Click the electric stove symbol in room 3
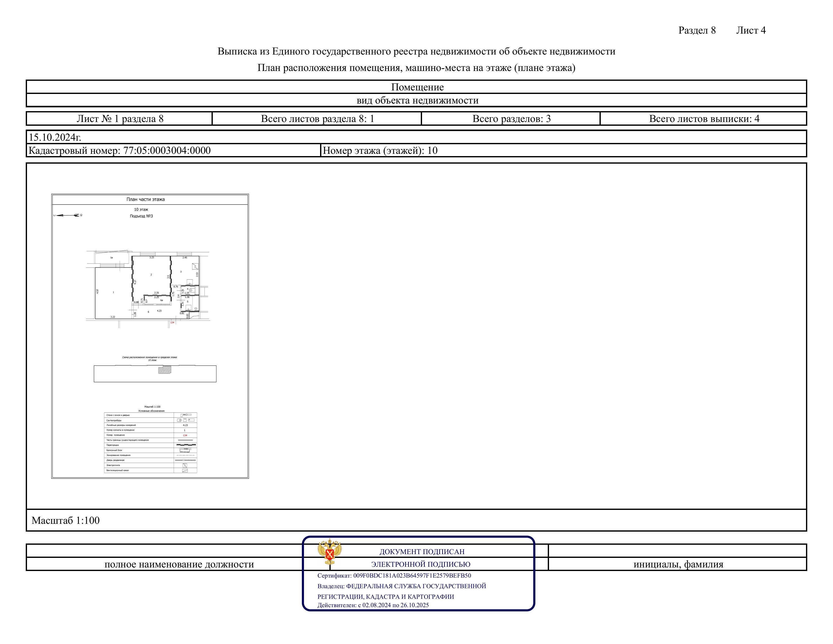Viewport: 833px width, 644px height. pos(195,266)
